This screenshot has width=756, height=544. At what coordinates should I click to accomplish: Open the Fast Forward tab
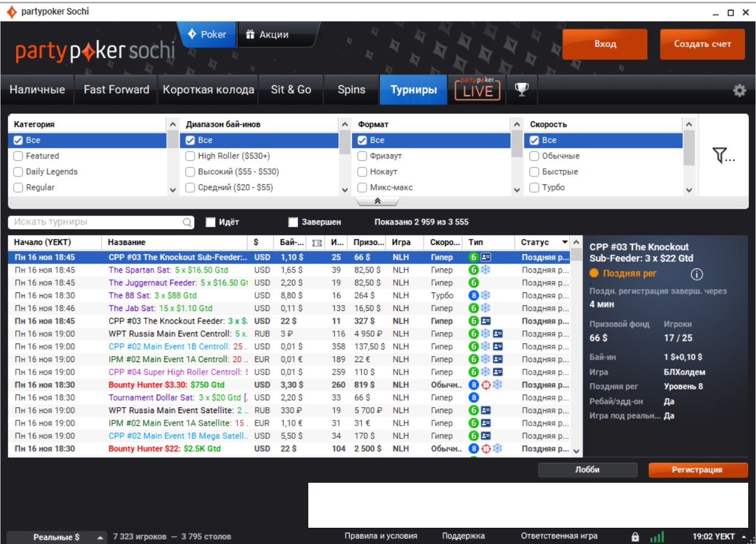click(116, 90)
